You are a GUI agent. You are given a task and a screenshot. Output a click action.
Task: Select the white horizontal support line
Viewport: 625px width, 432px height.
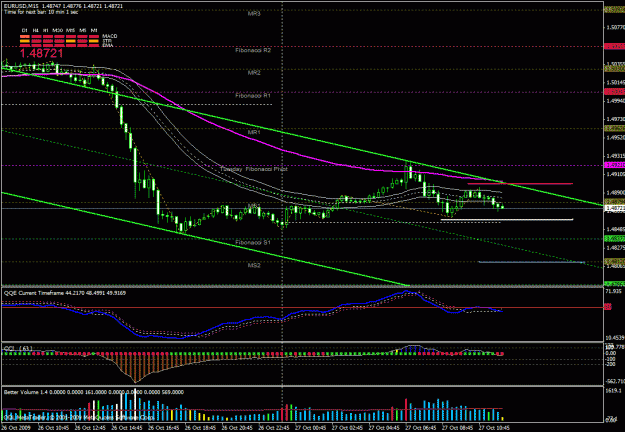point(507,219)
